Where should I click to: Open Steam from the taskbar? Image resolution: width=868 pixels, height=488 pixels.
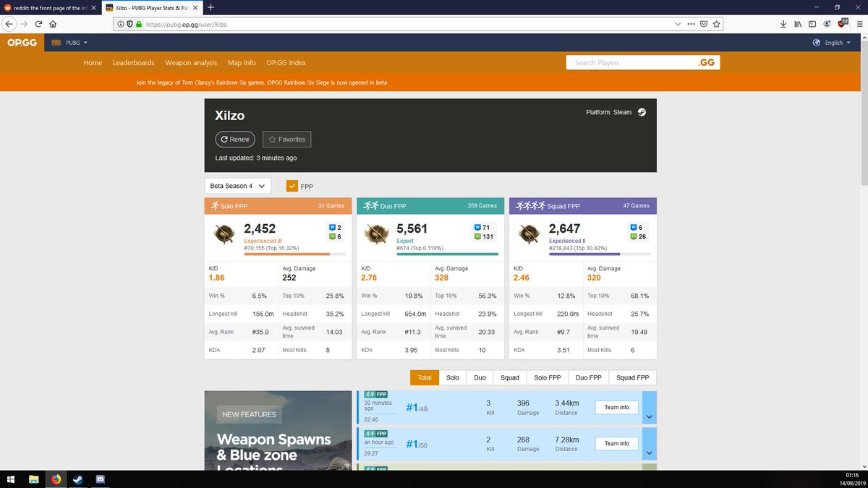pos(77,479)
